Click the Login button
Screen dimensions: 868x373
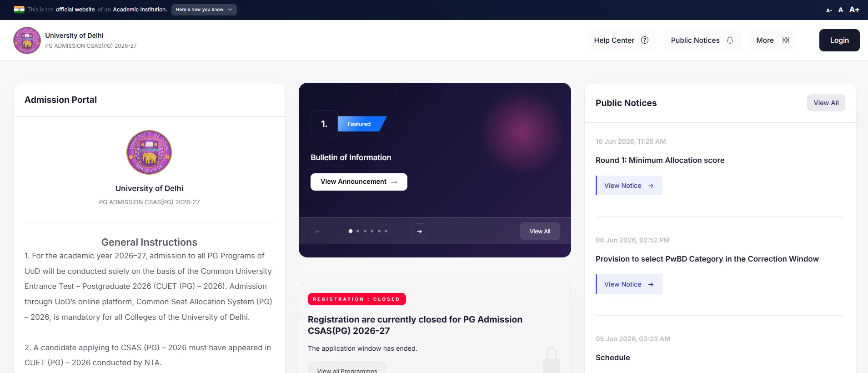click(x=839, y=40)
